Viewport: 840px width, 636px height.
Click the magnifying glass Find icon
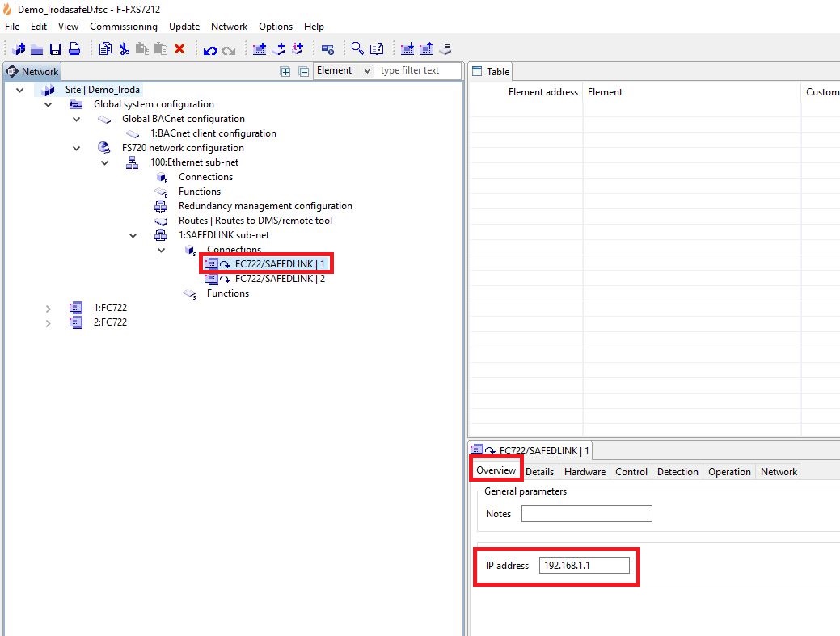pyautogui.click(x=357, y=49)
